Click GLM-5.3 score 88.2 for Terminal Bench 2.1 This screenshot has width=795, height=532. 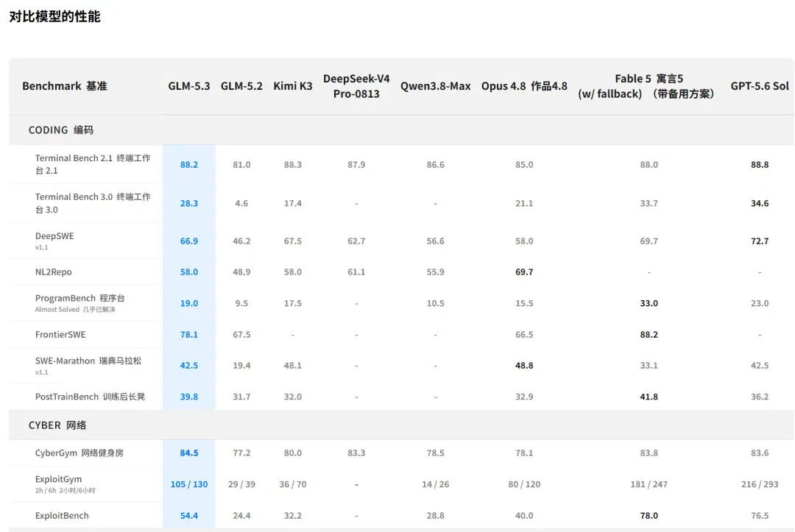point(188,165)
